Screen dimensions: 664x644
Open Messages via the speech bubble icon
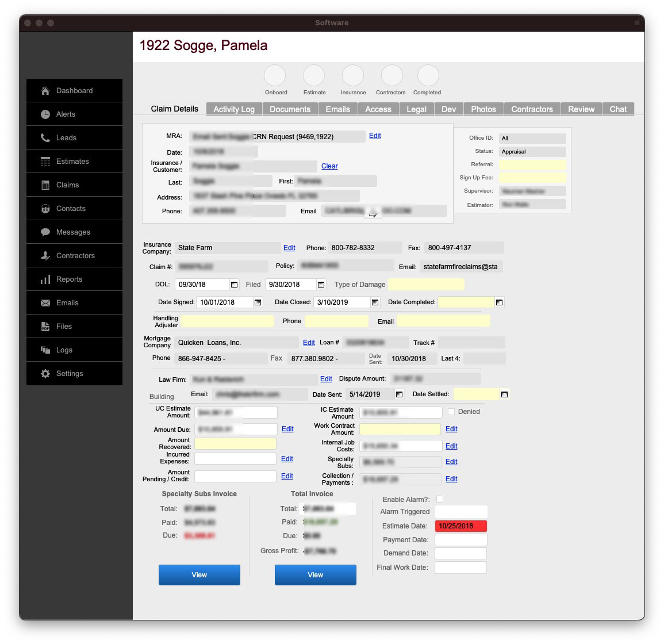pyautogui.click(x=45, y=232)
